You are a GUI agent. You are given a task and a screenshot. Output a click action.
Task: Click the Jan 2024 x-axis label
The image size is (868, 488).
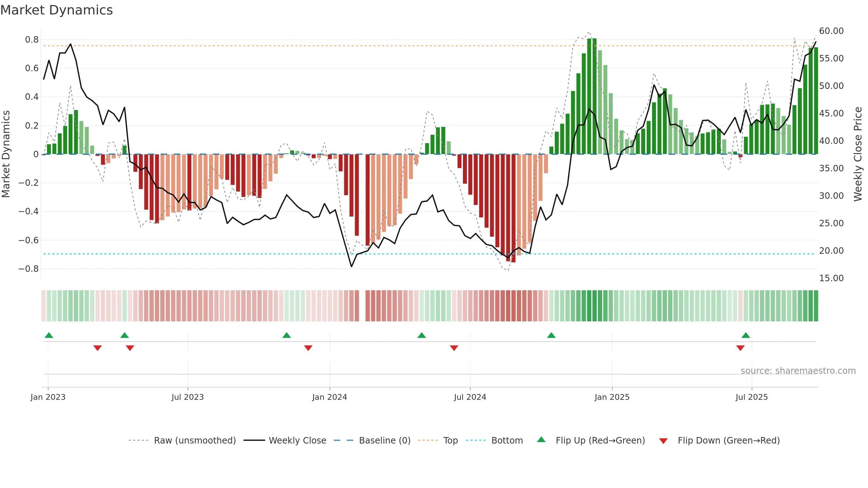point(329,397)
